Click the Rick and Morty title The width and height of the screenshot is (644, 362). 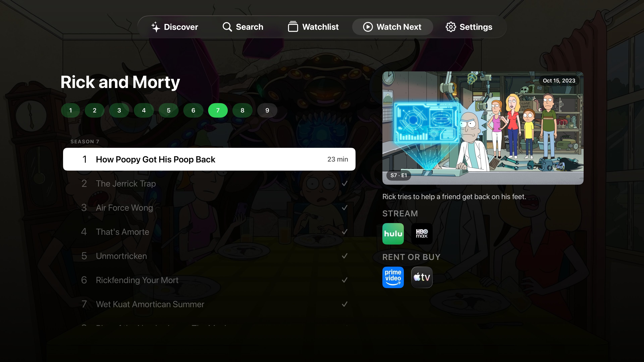(120, 82)
